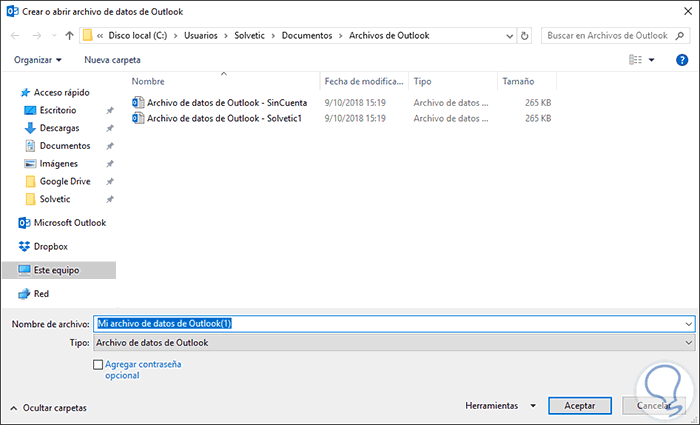Click the Google Drive folder icon
700x425 pixels.
coord(30,181)
